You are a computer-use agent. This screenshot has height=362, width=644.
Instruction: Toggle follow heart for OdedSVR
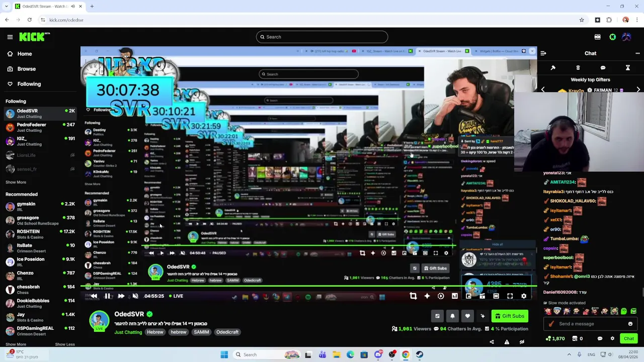[x=467, y=316]
